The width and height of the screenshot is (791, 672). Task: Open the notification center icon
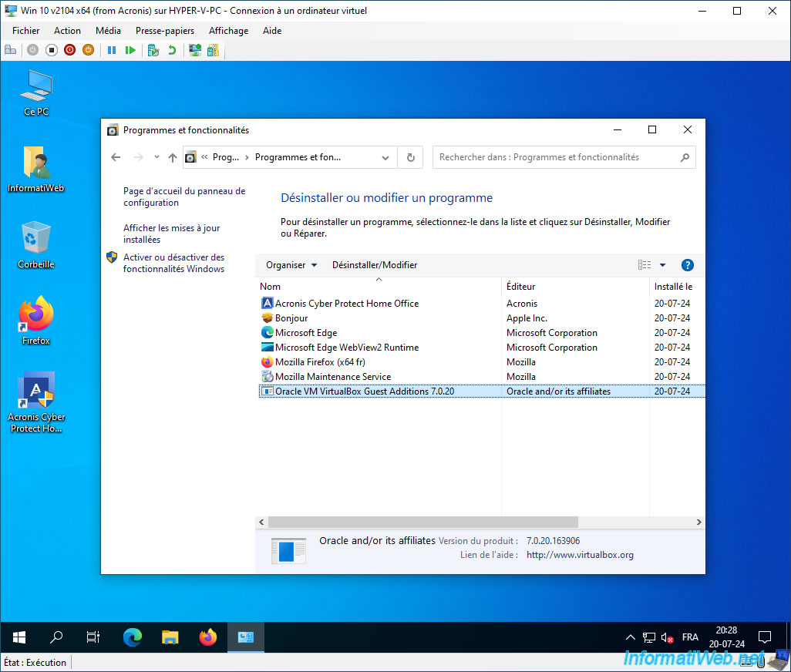point(765,637)
